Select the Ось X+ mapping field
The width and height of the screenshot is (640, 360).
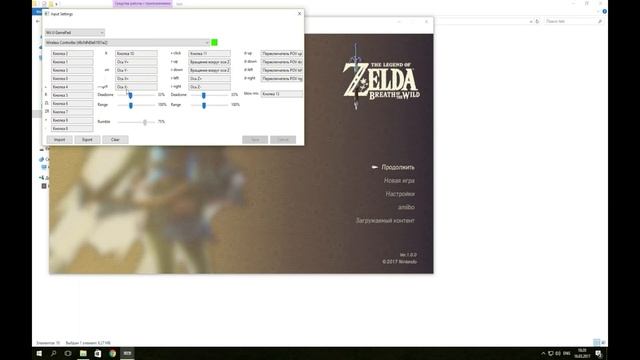coord(136,78)
